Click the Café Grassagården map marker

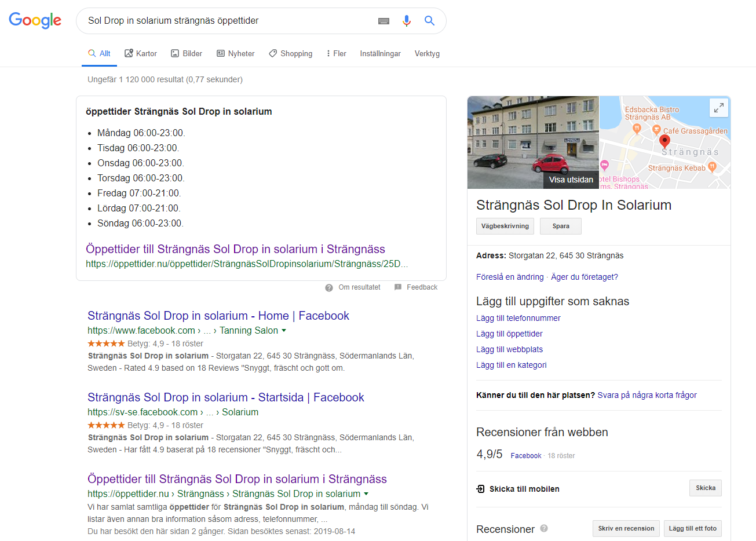point(656,130)
